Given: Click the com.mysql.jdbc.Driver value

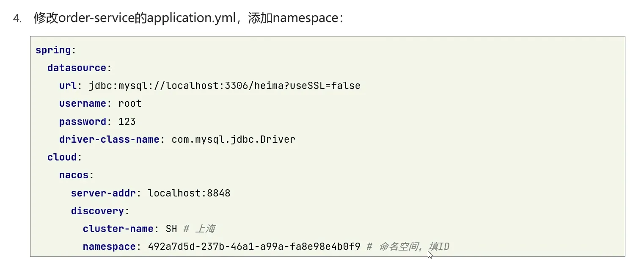Looking at the screenshot, I should click(233, 139).
